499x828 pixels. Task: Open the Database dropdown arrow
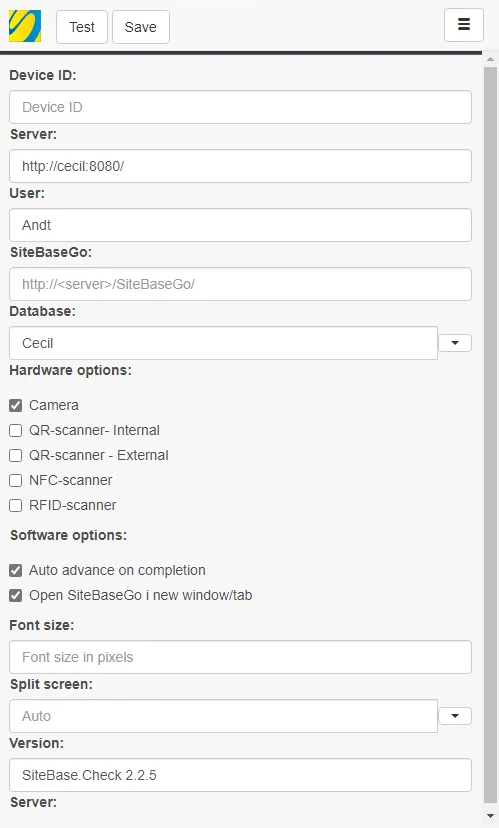tap(455, 343)
